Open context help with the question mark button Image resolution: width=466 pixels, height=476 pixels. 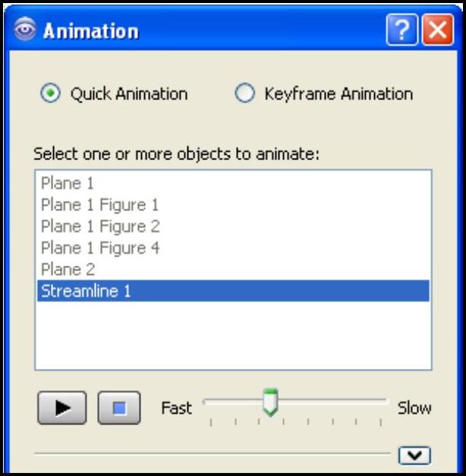pyautogui.click(x=400, y=31)
